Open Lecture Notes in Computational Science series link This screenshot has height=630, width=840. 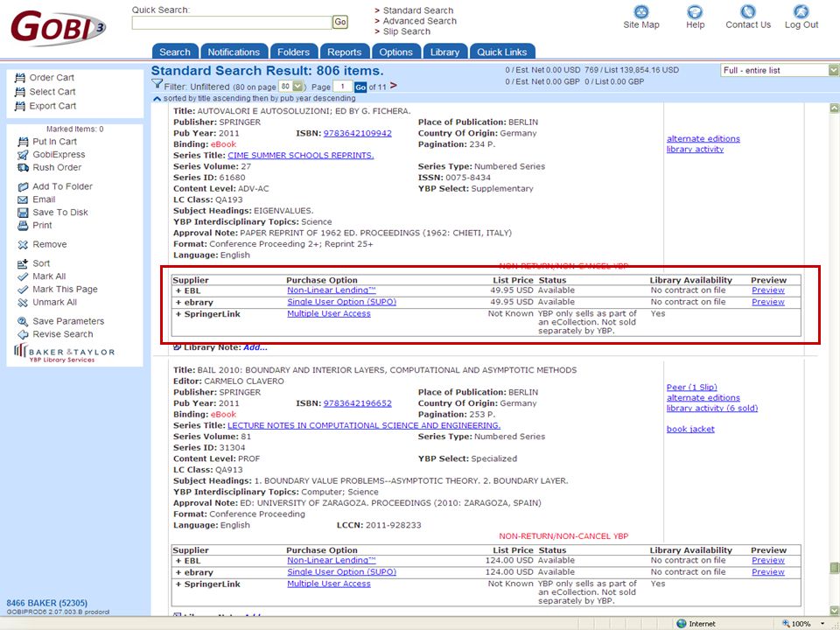coord(364,425)
